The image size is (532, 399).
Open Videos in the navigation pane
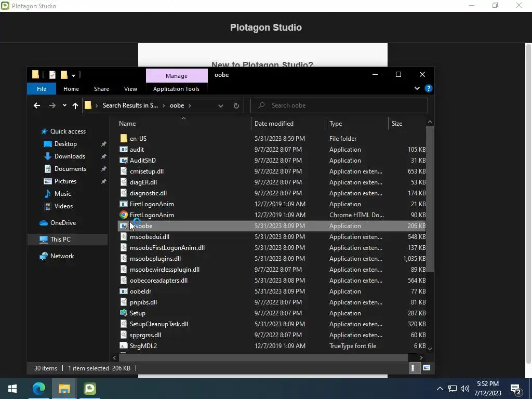(x=63, y=206)
